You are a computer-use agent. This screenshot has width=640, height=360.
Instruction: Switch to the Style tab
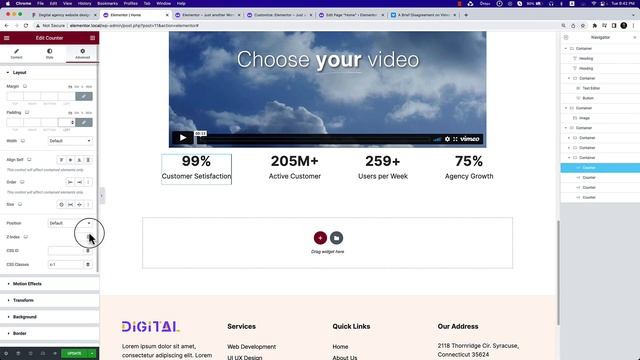pyautogui.click(x=49, y=53)
